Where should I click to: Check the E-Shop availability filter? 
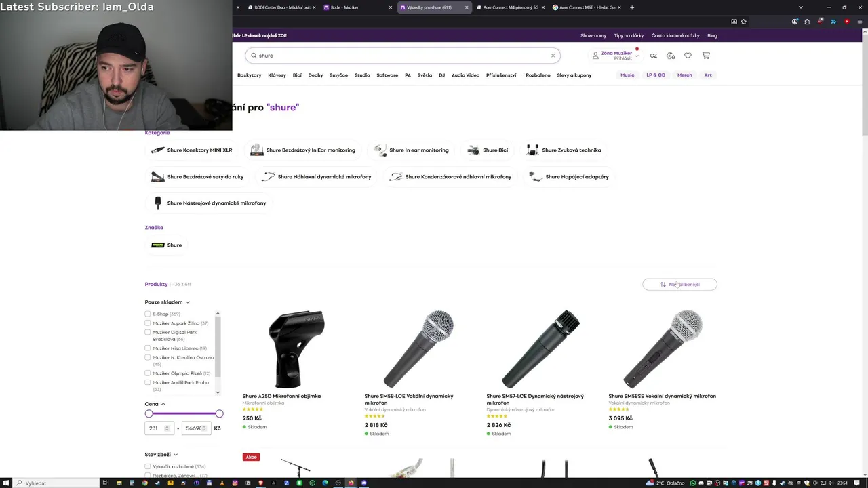pyautogui.click(x=147, y=314)
